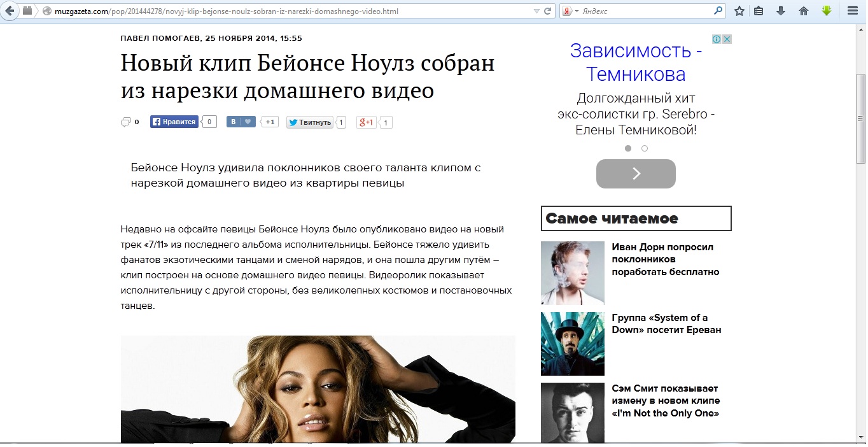This screenshot has height=447, width=868.
Task: Open the Yandex search engine selector
Action: (x=571, y=11)
